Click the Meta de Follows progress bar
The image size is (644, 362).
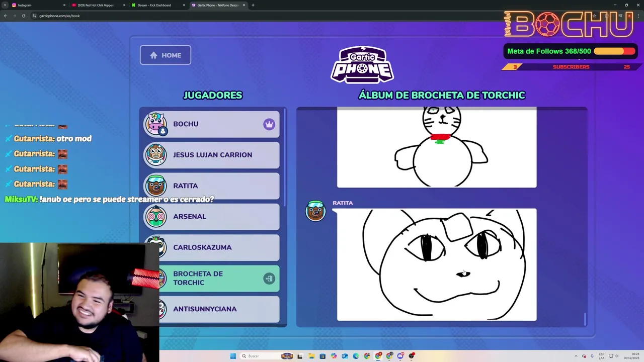(614, 51)
